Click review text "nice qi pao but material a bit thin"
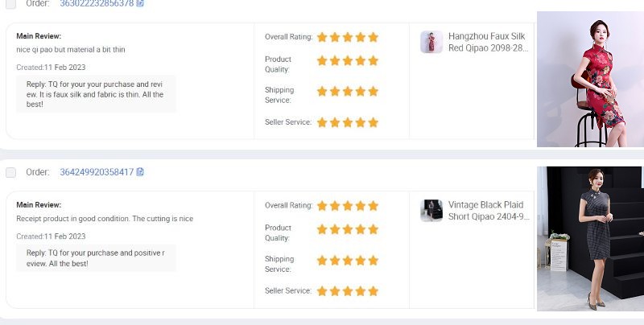This screenshot has height=325, width=644. tap(71, 50)
